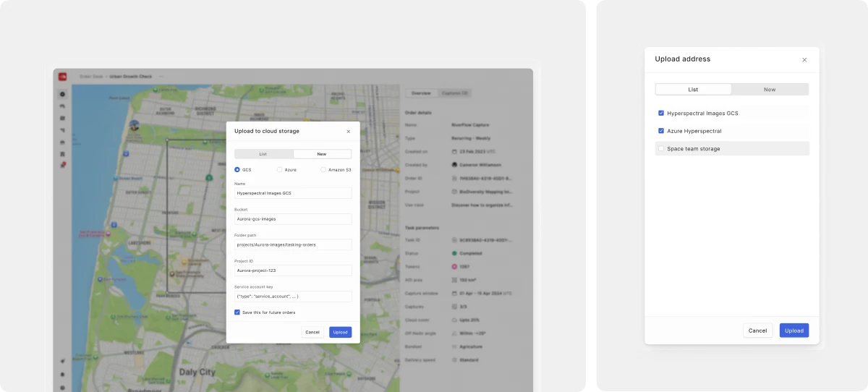The image size is (868, 392).
Task: Select the Amazon S3 radio button
Action: pyautogui.click(x=323, y=169)
